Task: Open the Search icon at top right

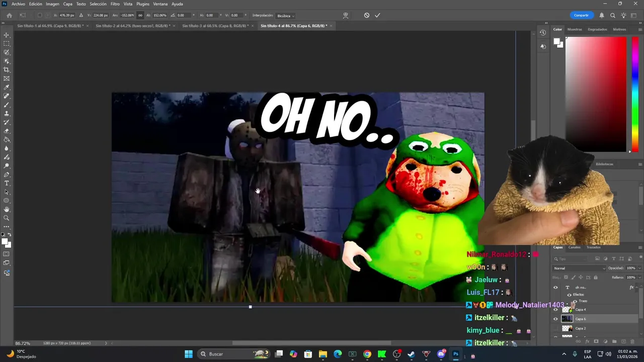Action: click(x=612, y=15)
